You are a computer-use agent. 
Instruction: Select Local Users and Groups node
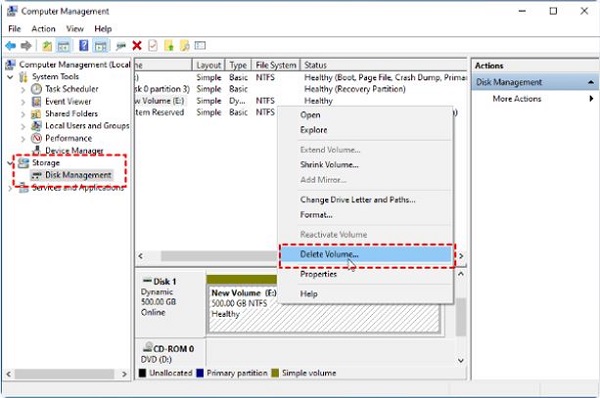pyautogui.click(x=87, y=126)
